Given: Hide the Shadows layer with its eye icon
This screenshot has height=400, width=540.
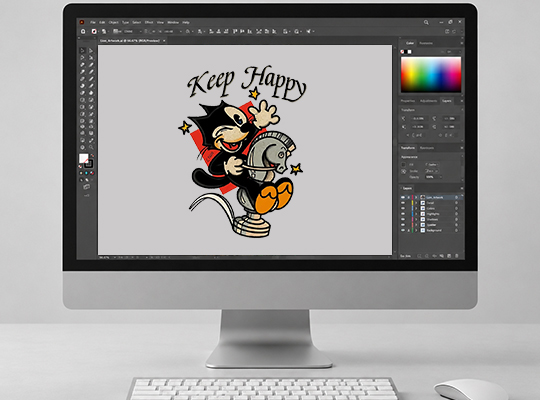Looking at the screenshot, I should [403, 219].
